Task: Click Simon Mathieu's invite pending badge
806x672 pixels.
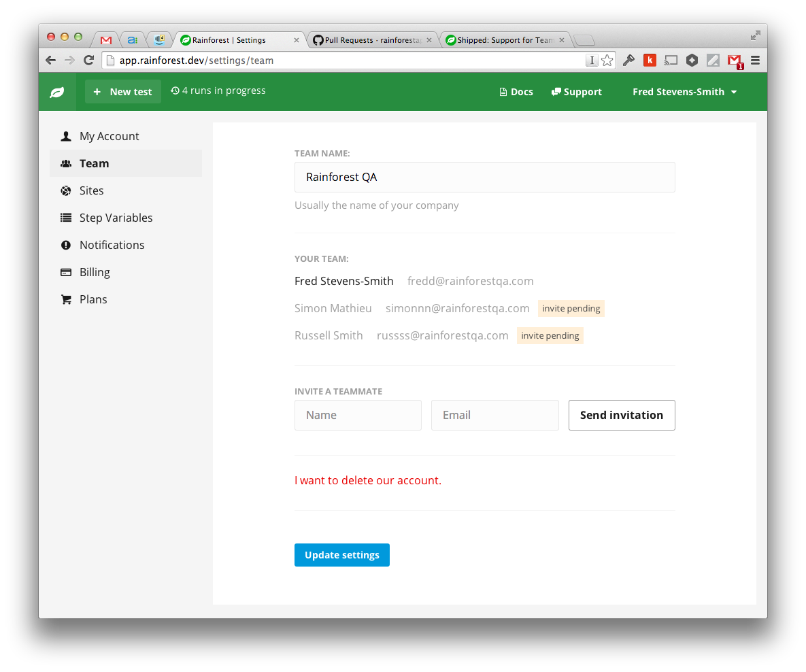Action: pyautogui.click(x=571, y=309)
